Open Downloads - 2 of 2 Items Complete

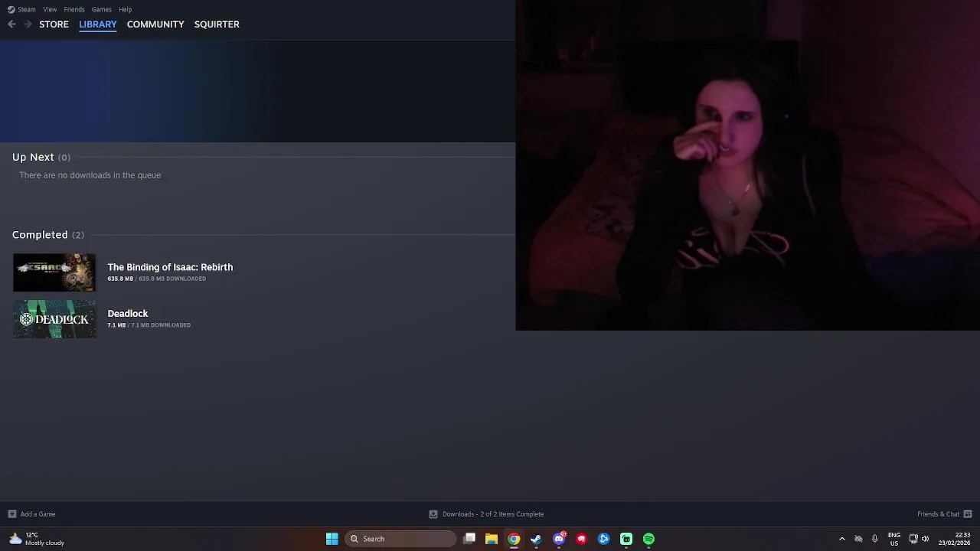493,514
